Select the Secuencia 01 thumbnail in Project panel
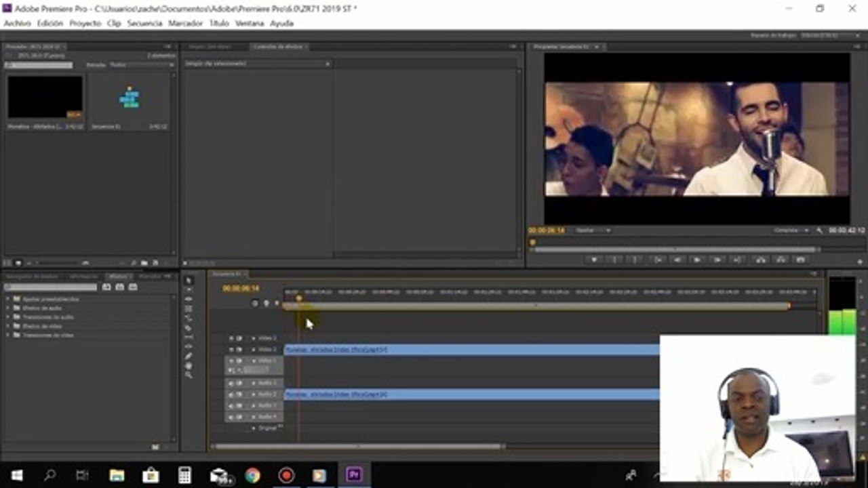The height and width of the screenshot is (488, 868). [130, 98]
